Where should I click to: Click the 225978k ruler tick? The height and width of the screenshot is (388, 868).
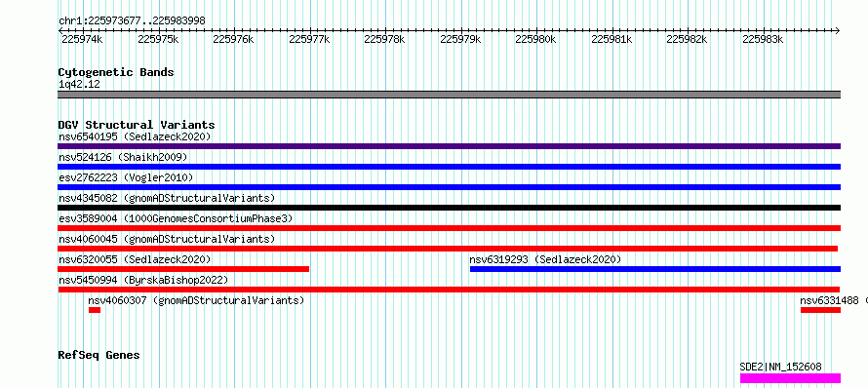[384, 39]
